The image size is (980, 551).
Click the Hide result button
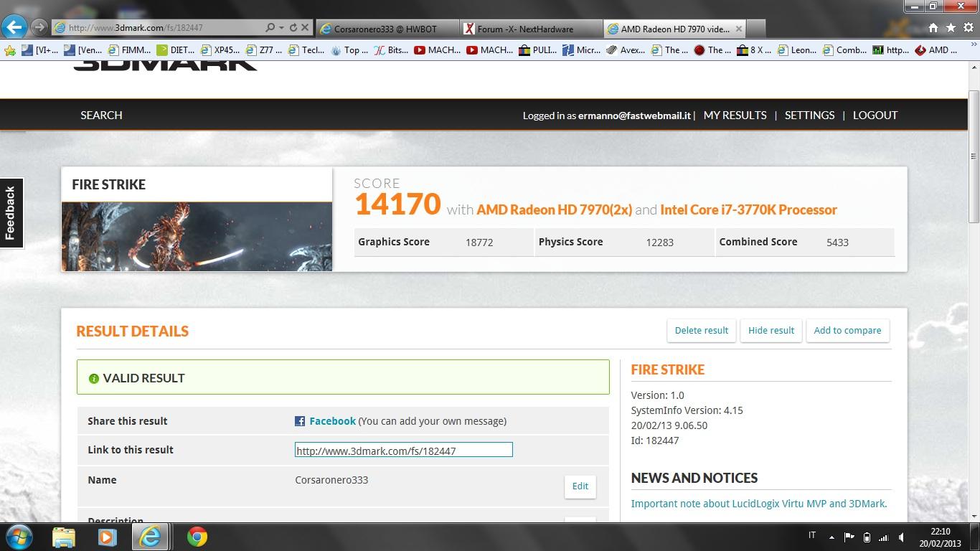771,330
